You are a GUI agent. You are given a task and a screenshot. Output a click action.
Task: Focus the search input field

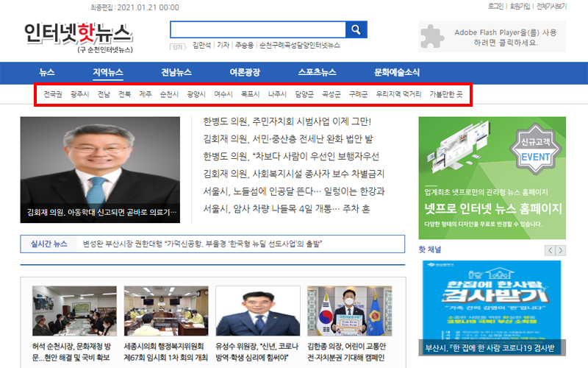pos(258,29)
